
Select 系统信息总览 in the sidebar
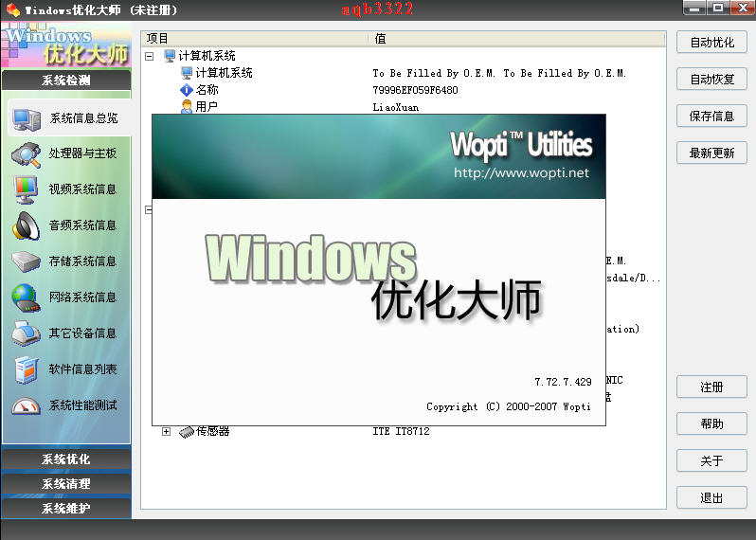point(69,118)
